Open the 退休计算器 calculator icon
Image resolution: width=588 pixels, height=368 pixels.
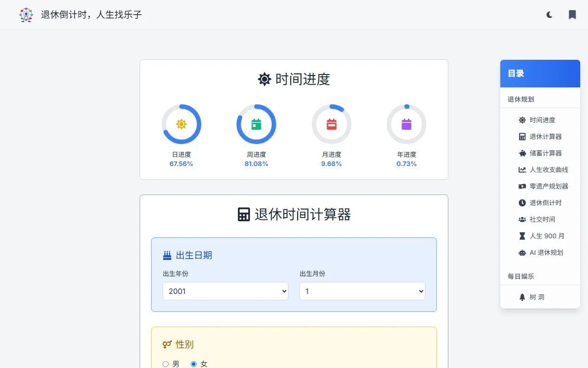pos(522,137)
